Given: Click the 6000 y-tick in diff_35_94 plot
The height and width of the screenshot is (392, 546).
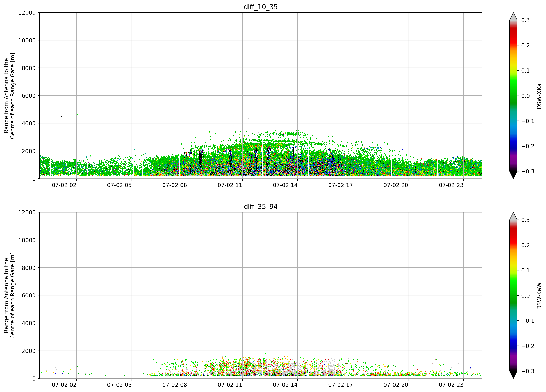Looking at the screenshot, I should (x=29, y=296).
